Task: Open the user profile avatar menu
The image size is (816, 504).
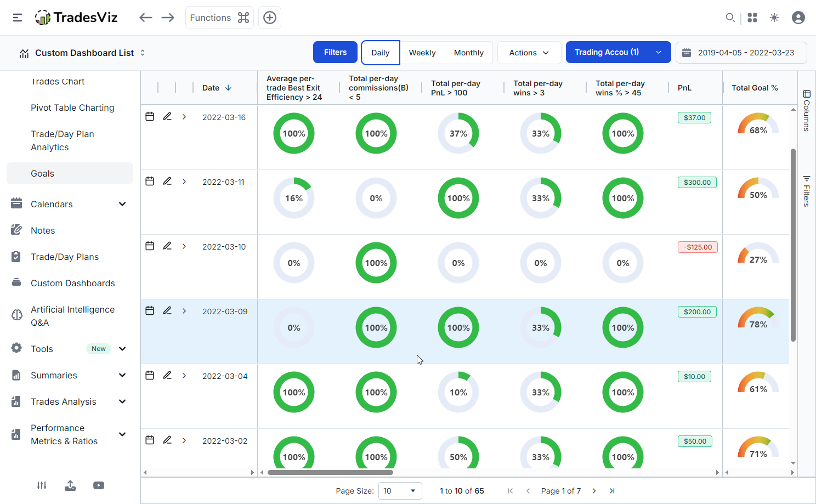Action: (x=798, y=18)
